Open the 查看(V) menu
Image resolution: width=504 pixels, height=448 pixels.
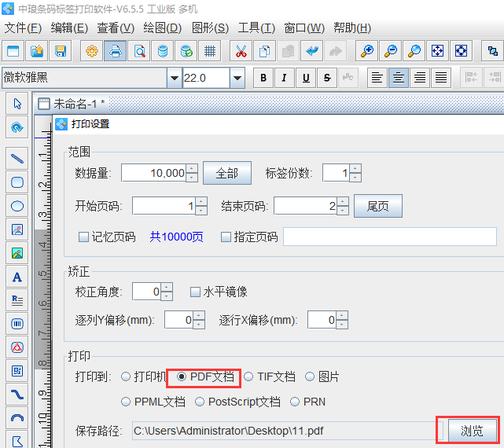[x=116, y=28]
